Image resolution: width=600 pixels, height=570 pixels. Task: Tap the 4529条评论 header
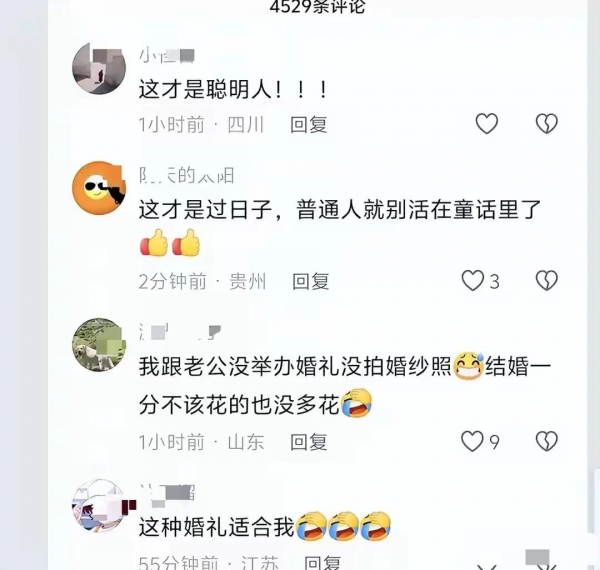pyautogui.click(x=317, y=6)
